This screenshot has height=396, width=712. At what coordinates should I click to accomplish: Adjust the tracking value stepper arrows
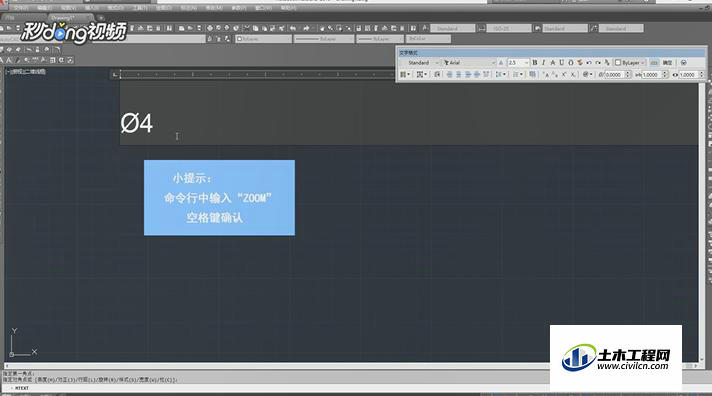pyautogui.click(x=665, y=74)
